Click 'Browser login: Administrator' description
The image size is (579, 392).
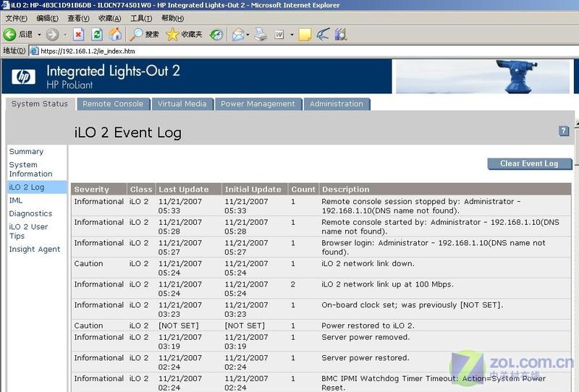pos(433,247)
